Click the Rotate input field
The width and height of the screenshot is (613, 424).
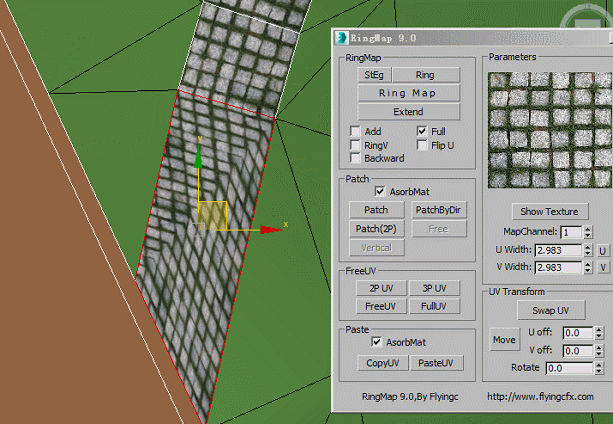pos(570,368)
